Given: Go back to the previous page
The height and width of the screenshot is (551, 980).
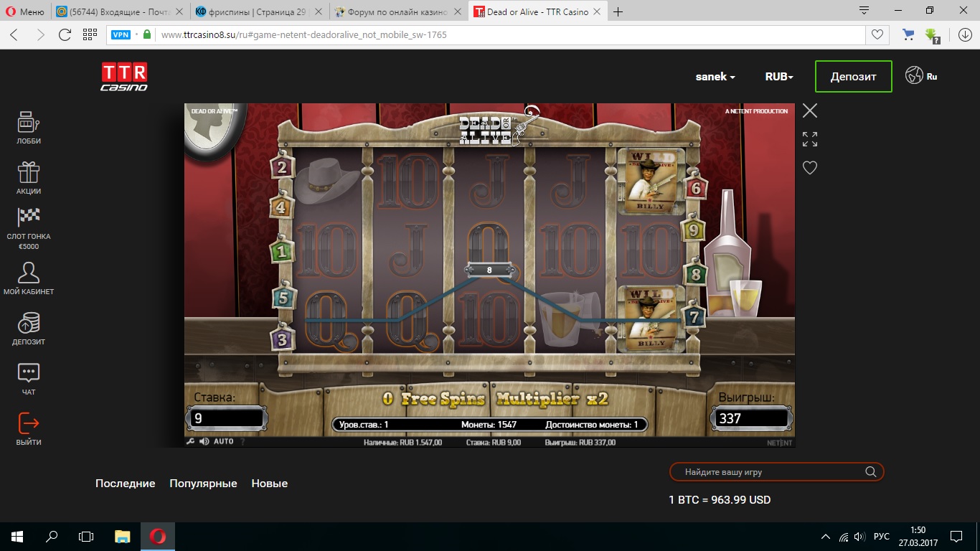Looking at the screenshot, I should 14,34.
